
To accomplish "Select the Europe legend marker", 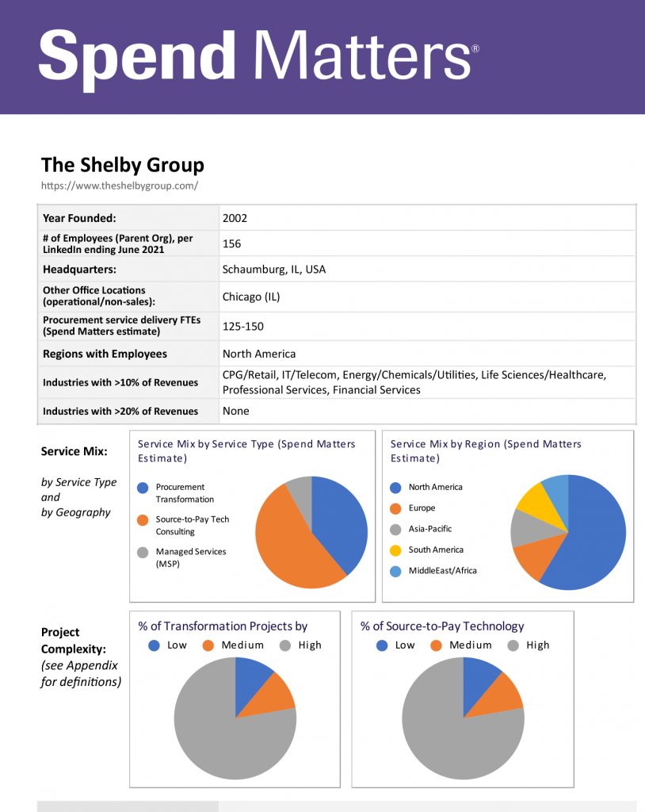I will click(x=395, y=507).
